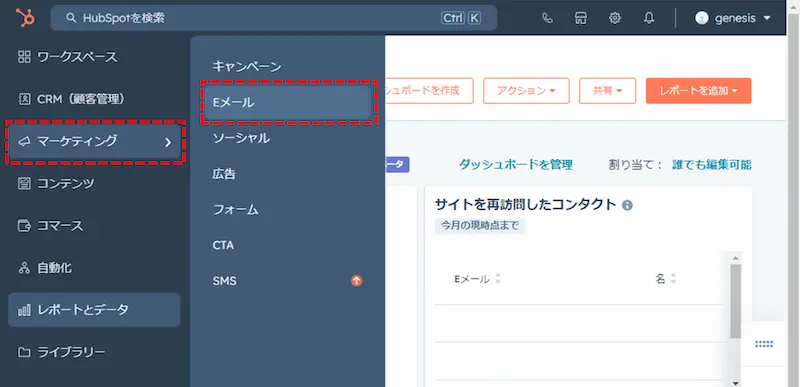
Task: Expand the genesis account menu arrow
Action: pos(767,18)
